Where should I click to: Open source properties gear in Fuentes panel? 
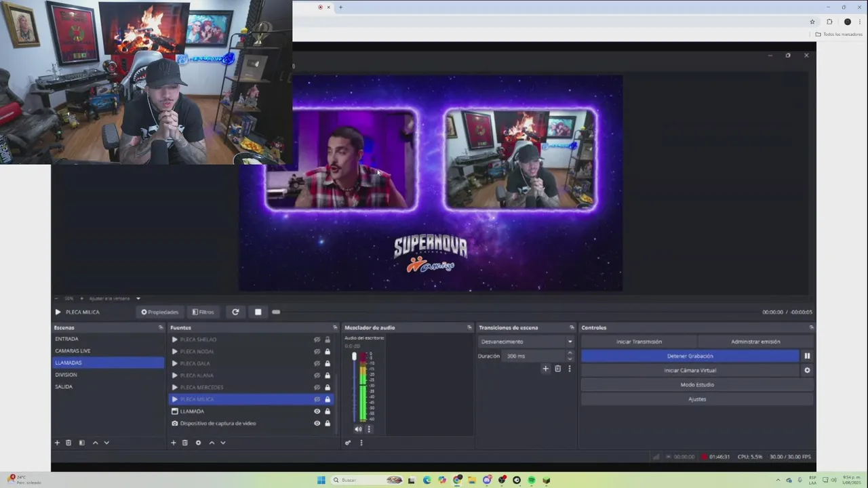coord(198,443)
